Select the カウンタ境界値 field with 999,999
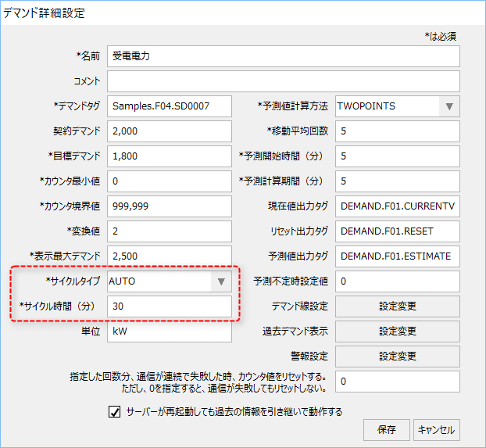 point(170,206)
